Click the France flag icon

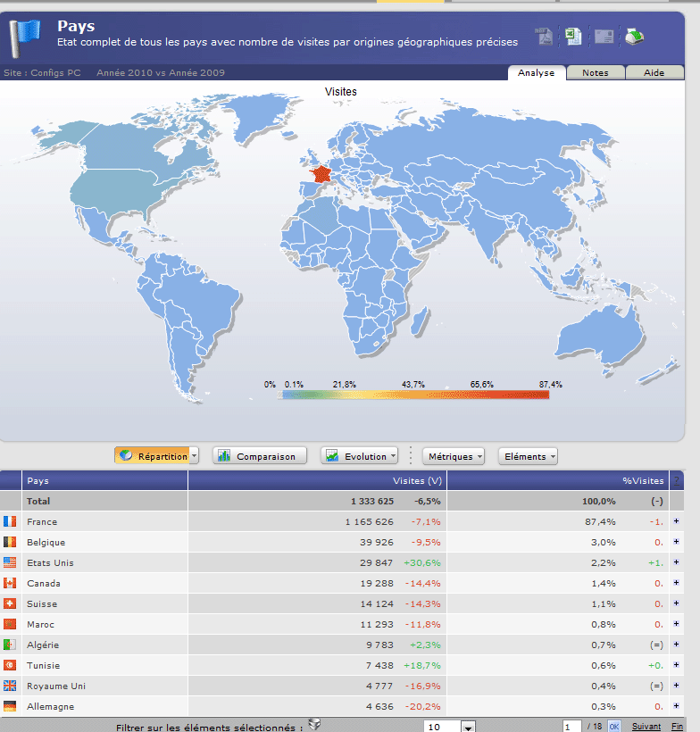(10, 521)
